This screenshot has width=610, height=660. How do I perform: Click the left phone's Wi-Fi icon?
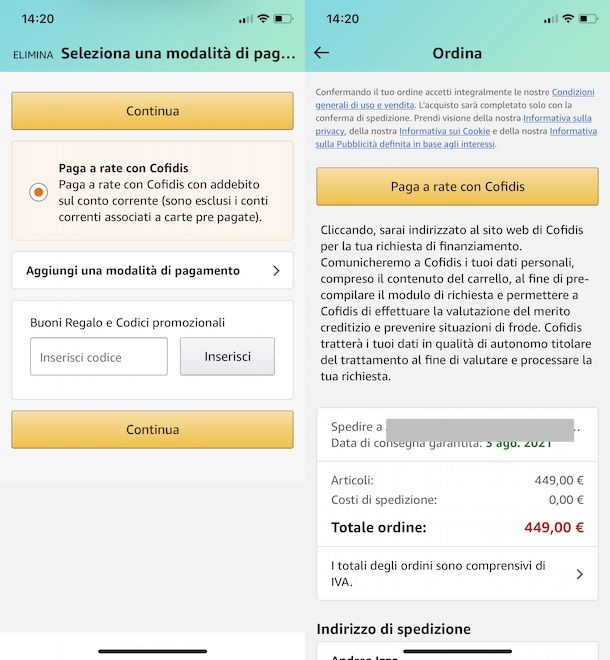point(263,19)
